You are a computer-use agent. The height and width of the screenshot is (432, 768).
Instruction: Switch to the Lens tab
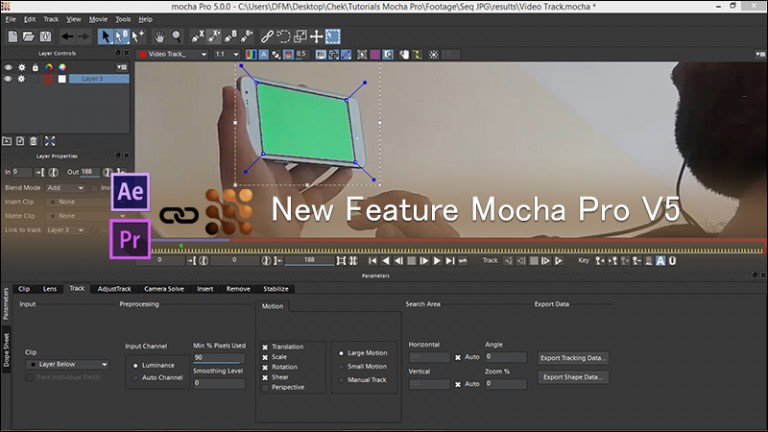coord(50,289)
